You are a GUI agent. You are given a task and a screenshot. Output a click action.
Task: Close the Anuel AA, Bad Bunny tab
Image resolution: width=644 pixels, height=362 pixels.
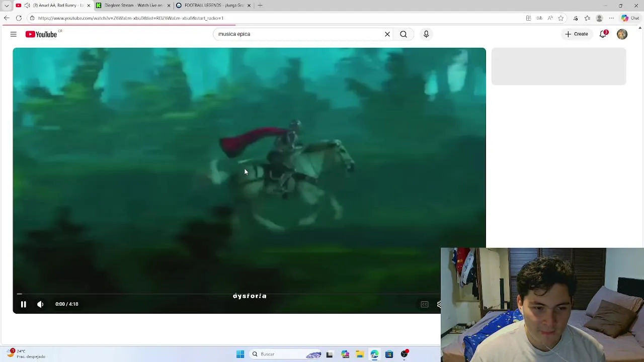click(x=89, y=6)
